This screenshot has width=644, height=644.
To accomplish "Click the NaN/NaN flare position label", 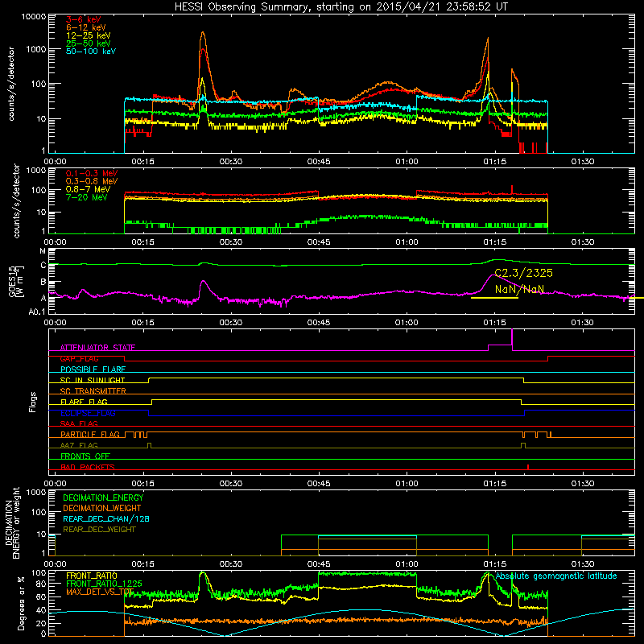I will 519,289.
